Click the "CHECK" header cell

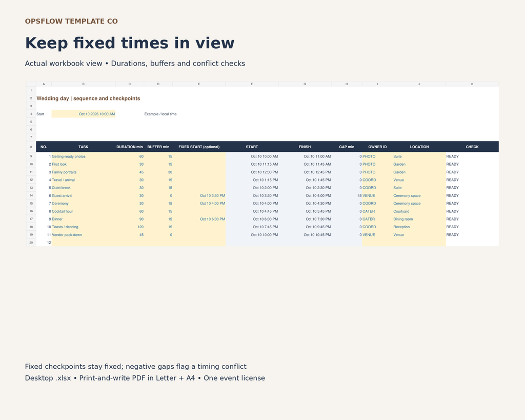[472, 147]
